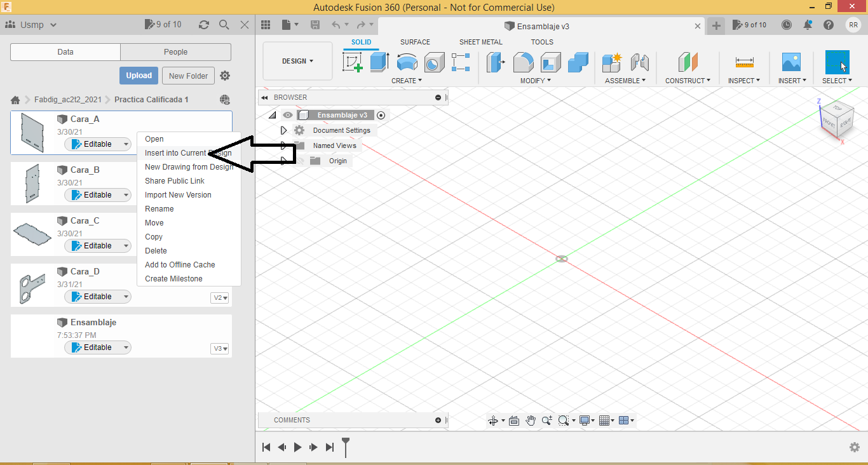Play the timeline

[298, 447]
